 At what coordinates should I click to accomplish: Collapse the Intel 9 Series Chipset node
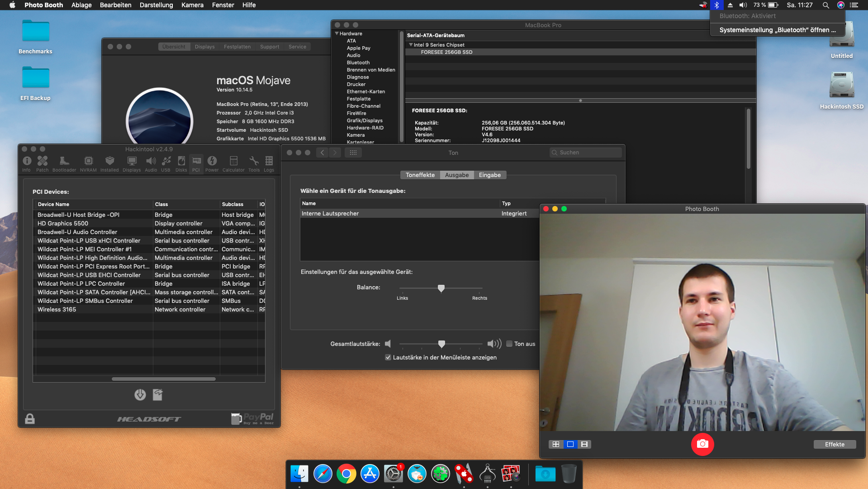[x=411, y=45]
